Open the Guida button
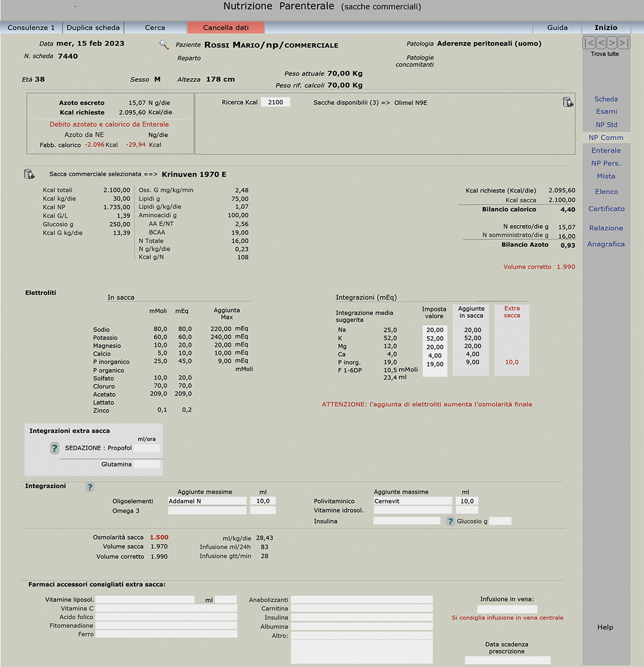Screen dimensions: 644x667 pos(557,28)
